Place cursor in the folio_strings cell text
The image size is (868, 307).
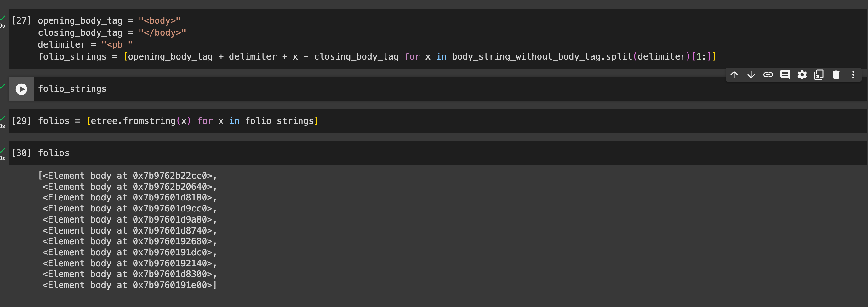pos(72,89)
